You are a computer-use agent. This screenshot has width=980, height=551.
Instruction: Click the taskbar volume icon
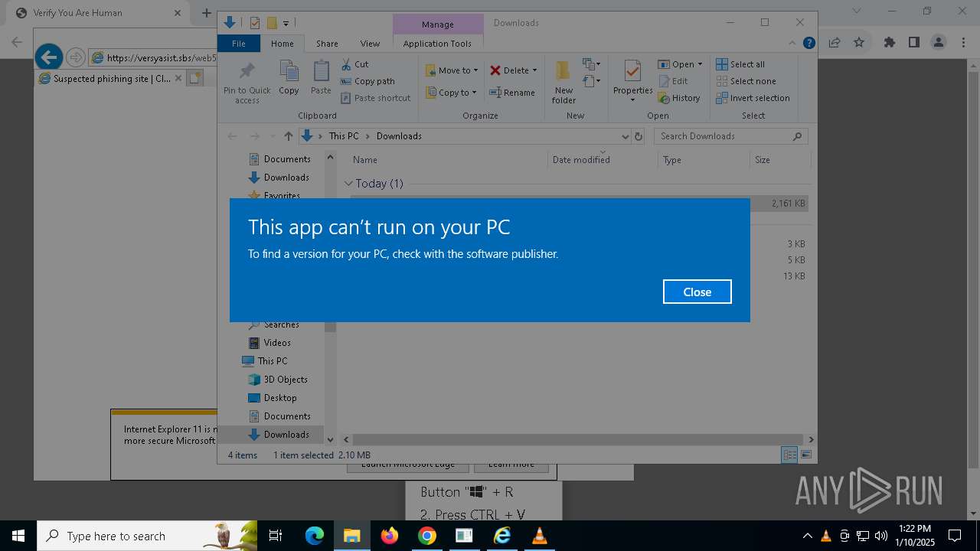click(880, 536)
